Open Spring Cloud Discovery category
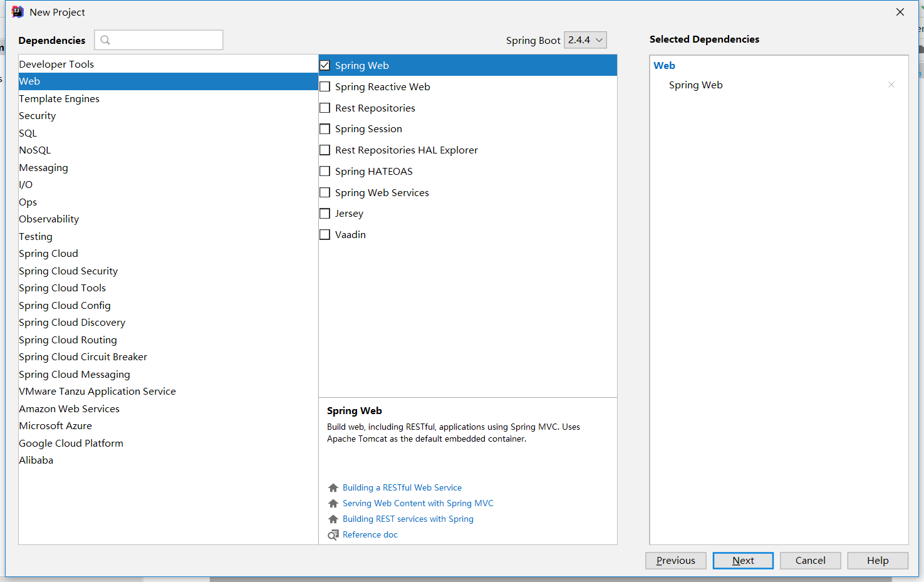Image resolution: width=924 pixels, height=582 pixels. pos(169,323)
